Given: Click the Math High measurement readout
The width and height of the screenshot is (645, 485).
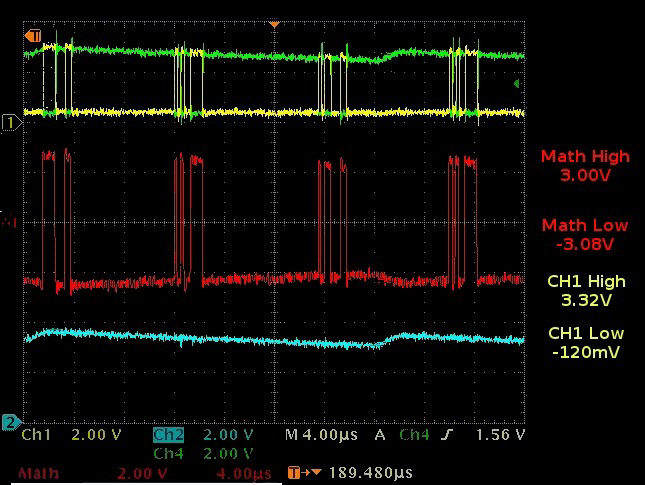Looking at the screenshot, I should pos(585,166).
